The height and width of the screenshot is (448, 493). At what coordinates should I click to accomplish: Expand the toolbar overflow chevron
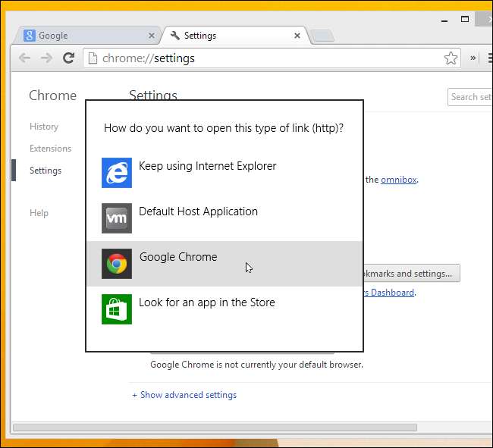coord(473,58)
